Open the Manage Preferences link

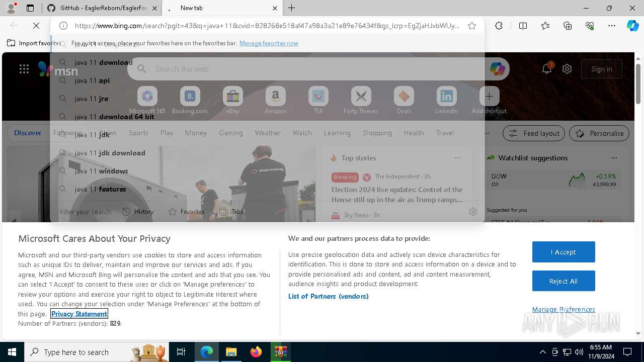(x=563, y=309)
